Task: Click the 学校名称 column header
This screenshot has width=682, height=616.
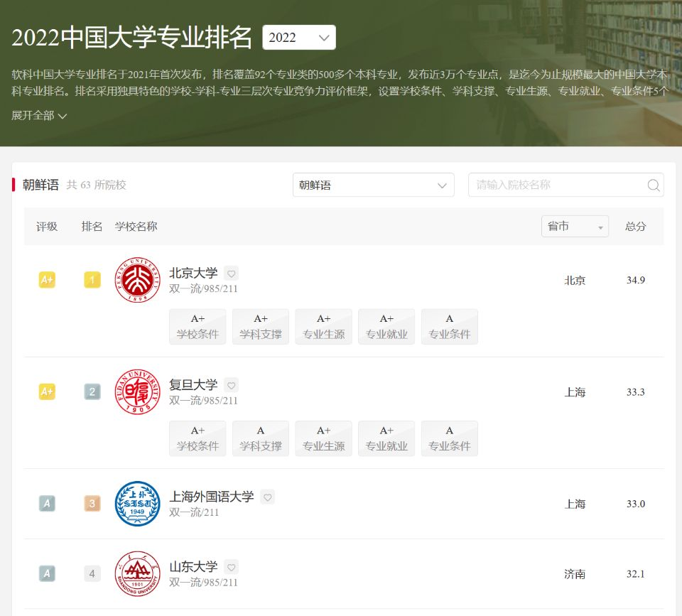Action: pyautogui.click(x=136, y=226)
